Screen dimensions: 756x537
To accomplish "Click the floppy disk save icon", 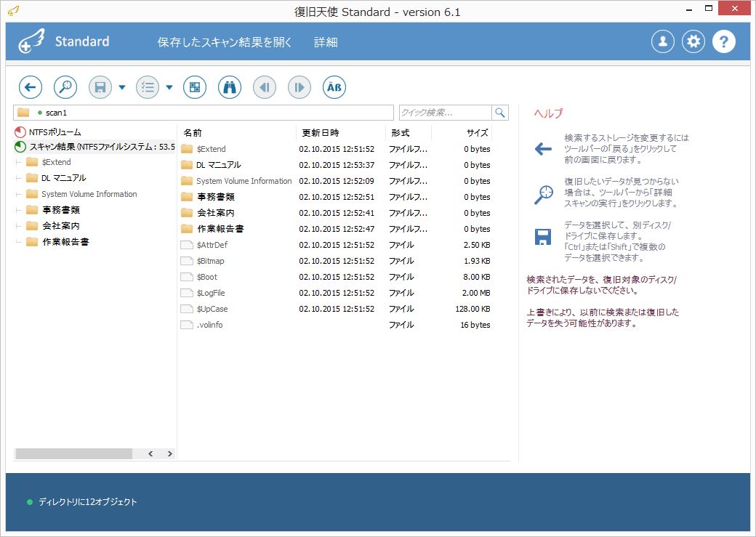I will click(x=100, y=87).
